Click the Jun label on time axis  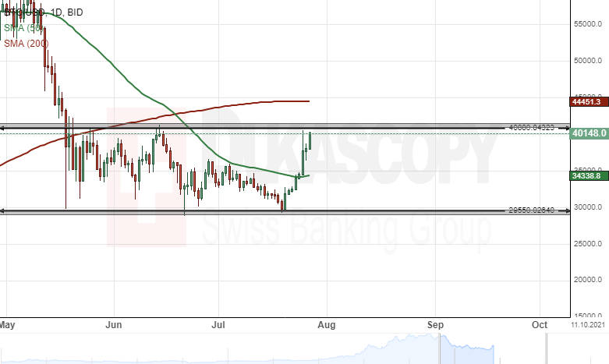[114, 325]
